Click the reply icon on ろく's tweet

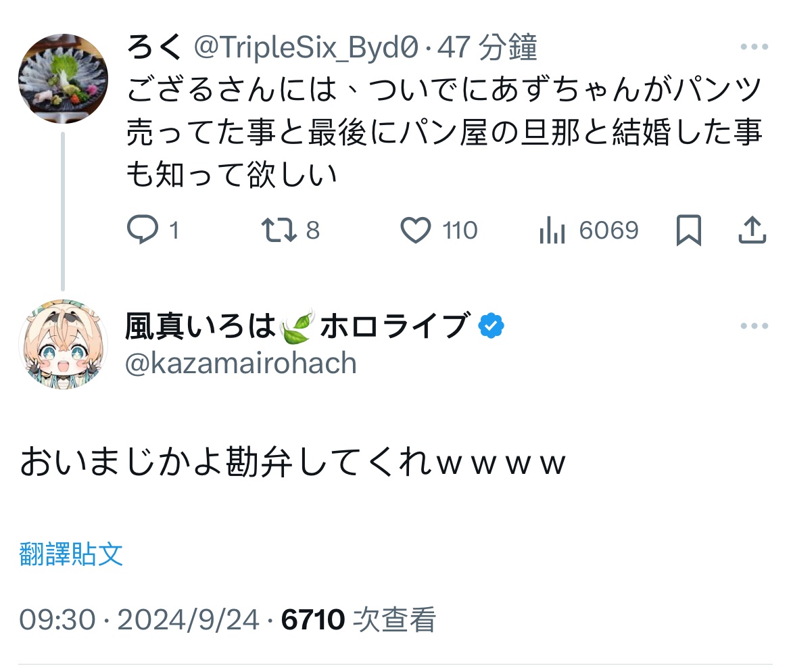tap(142, 231)
